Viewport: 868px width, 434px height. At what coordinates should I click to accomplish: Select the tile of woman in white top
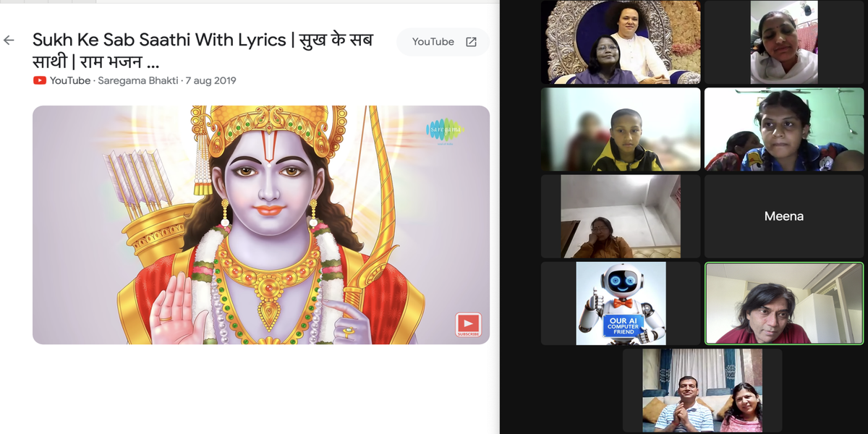point(784,43)
